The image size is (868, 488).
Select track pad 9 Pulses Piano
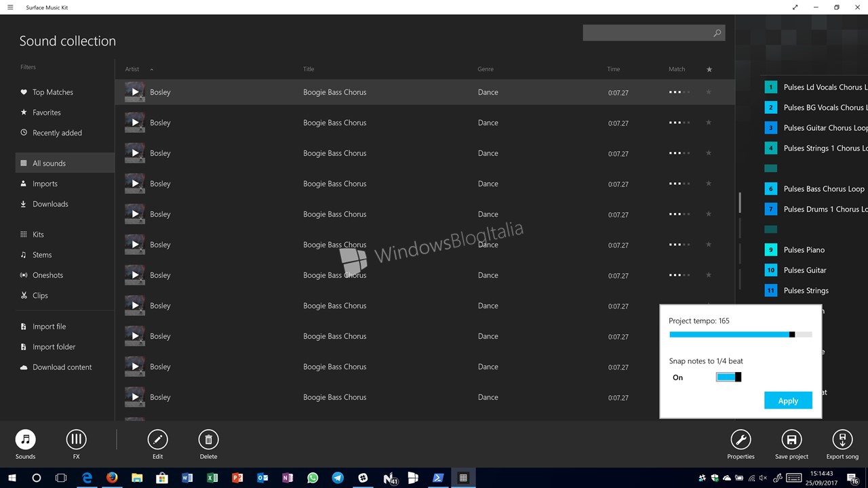770,249
